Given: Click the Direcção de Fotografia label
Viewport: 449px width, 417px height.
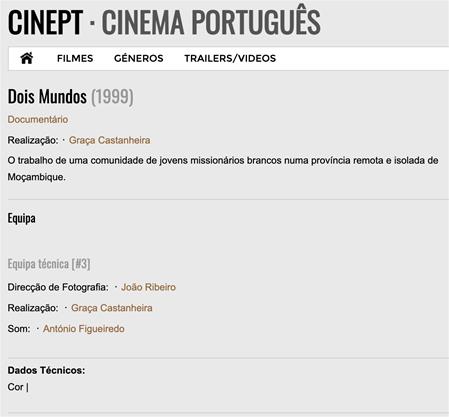Looking at the screenshot, I should (x=58, y=287).
